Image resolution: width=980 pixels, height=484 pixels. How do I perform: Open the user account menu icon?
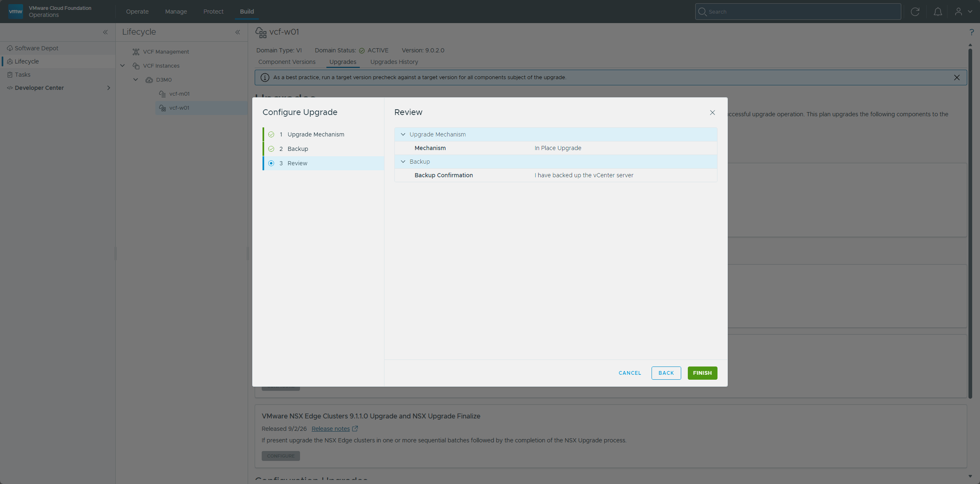[x=959, y=12]
